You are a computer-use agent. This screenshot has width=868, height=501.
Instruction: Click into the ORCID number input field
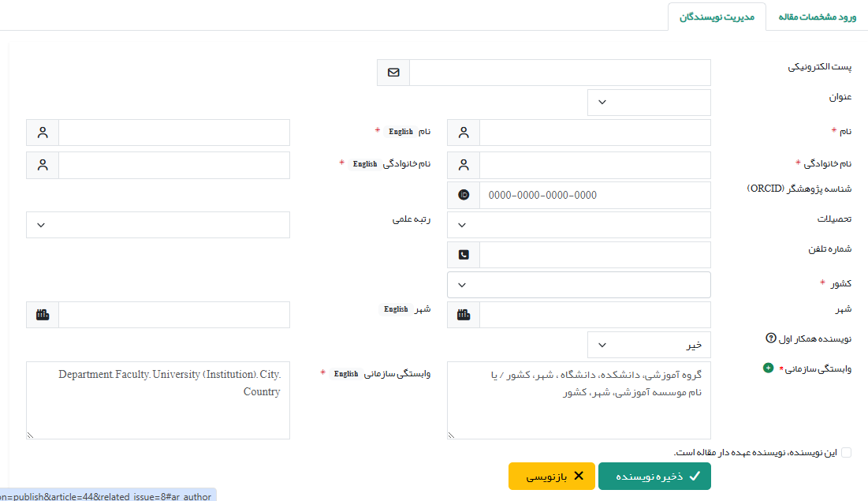(594, 195)
